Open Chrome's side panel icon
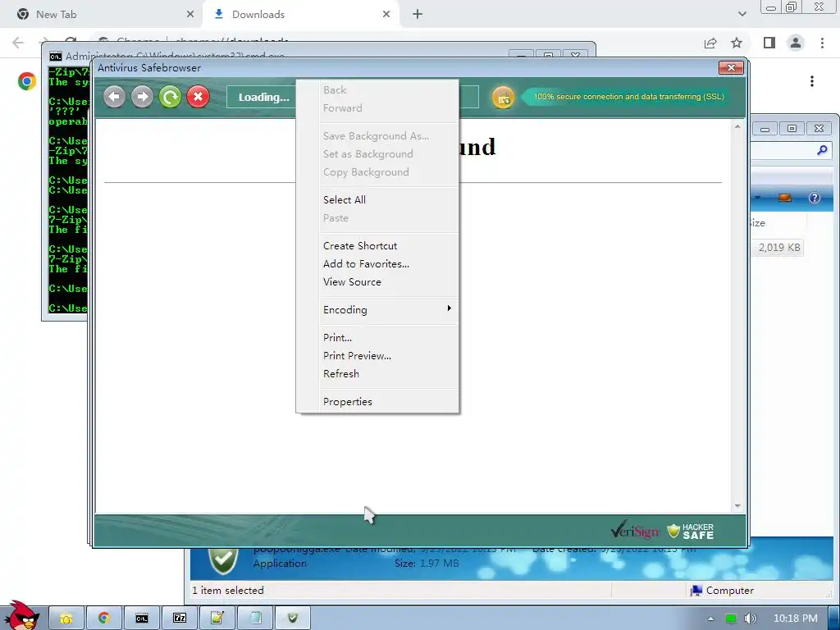The height and width of the screenshot is (630, 840). pyautogui.click(x=769, y=43)
